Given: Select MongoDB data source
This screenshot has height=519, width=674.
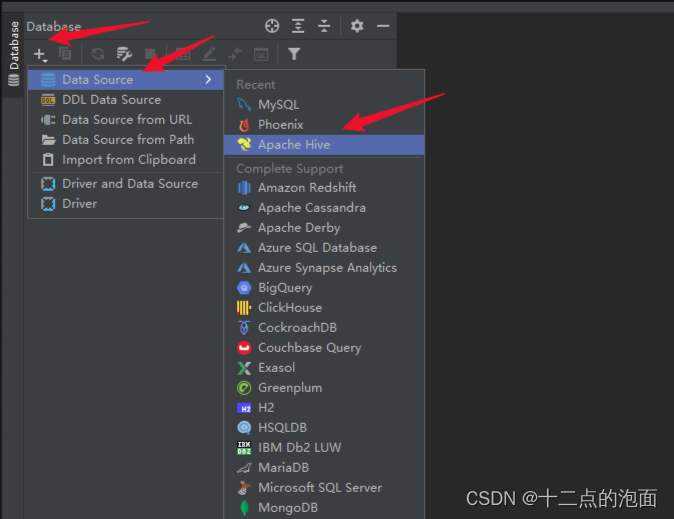Looking at the screenshot, I should point(324,507).
